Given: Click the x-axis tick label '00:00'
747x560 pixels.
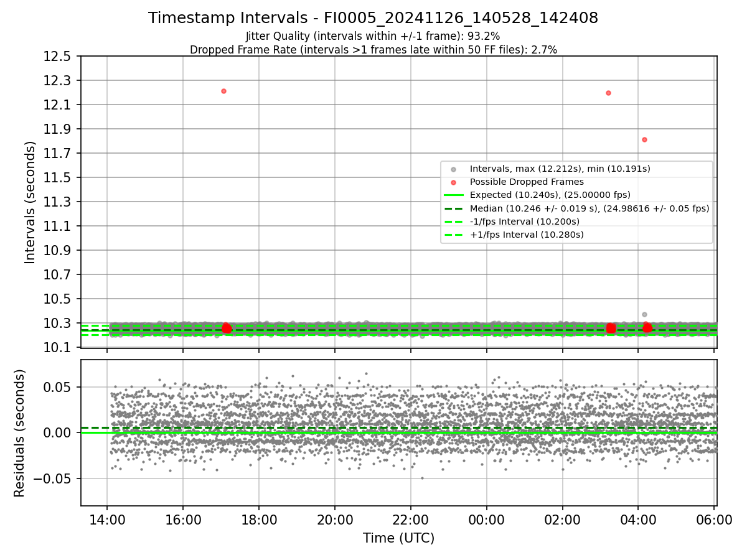Looking at the screenshot, I should pos(487,519).
